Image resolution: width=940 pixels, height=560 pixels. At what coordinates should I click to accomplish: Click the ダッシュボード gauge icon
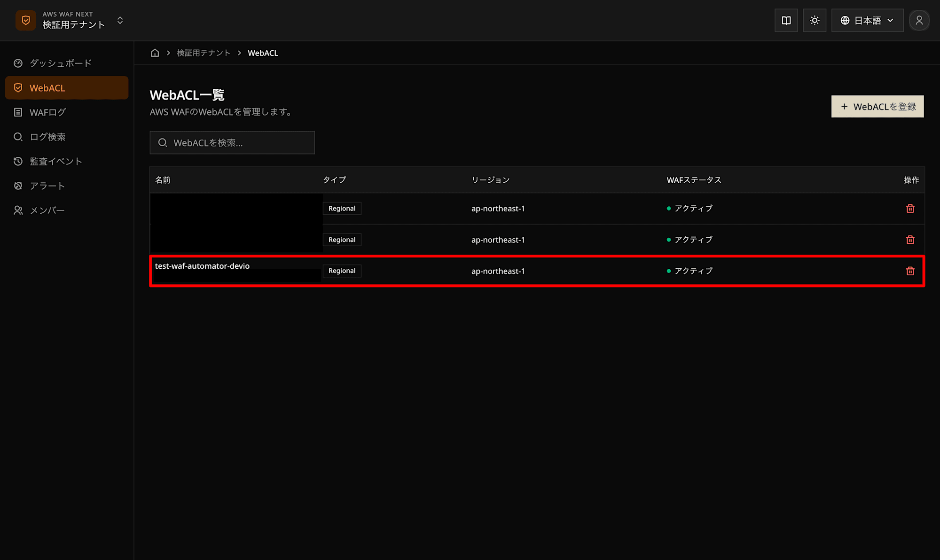[x=18, y=63]
